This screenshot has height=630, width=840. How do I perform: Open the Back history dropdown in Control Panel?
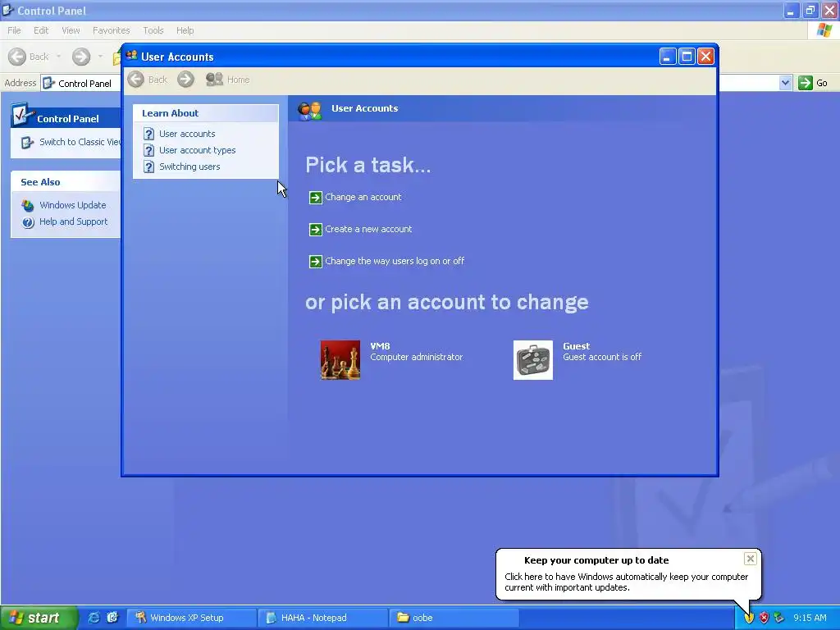pos(58,57)
